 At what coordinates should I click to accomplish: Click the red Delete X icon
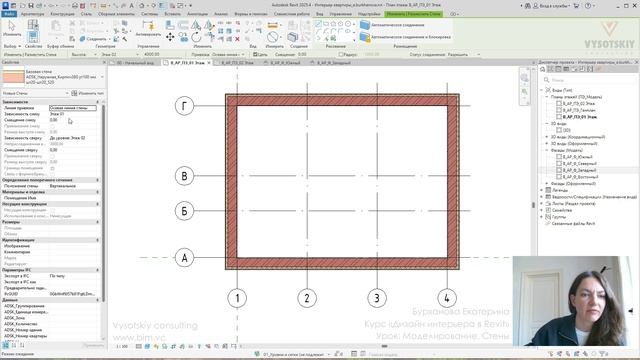pyautogui.click(x=238, y=39)
